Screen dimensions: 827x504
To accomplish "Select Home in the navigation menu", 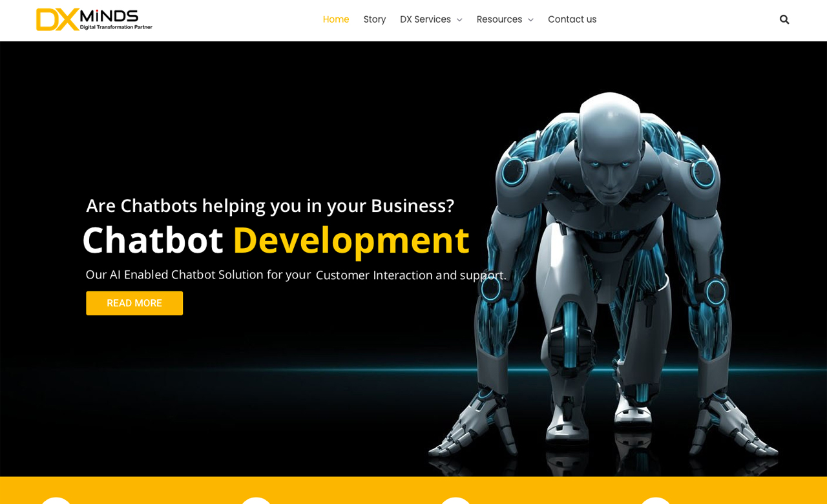I will point(336,18).
